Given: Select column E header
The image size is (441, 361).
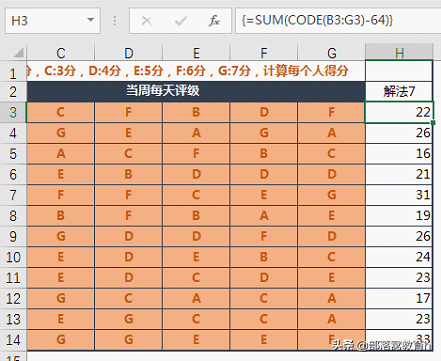Looking at the screenshot, I should 196,53.
